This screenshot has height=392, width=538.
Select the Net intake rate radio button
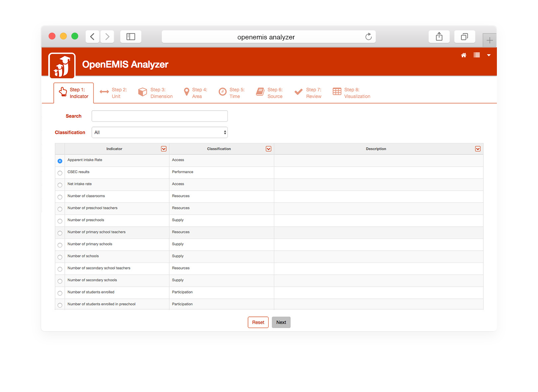coord(60,185)
